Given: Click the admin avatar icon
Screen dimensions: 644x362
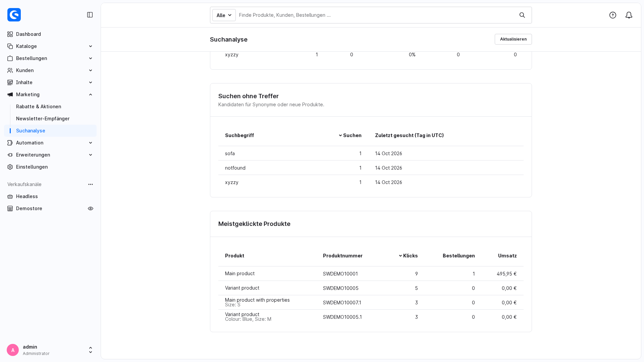Looking at the screenshot, I should (13, 350).
